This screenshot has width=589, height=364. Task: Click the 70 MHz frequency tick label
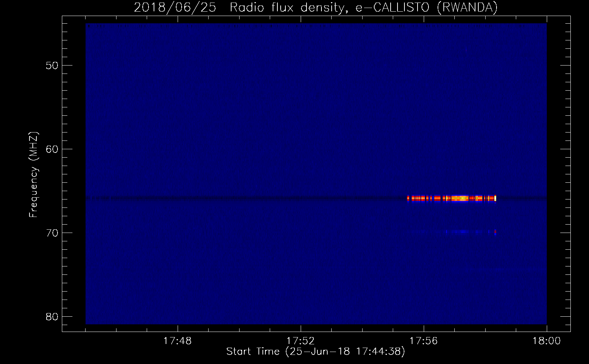coord(52,233)
